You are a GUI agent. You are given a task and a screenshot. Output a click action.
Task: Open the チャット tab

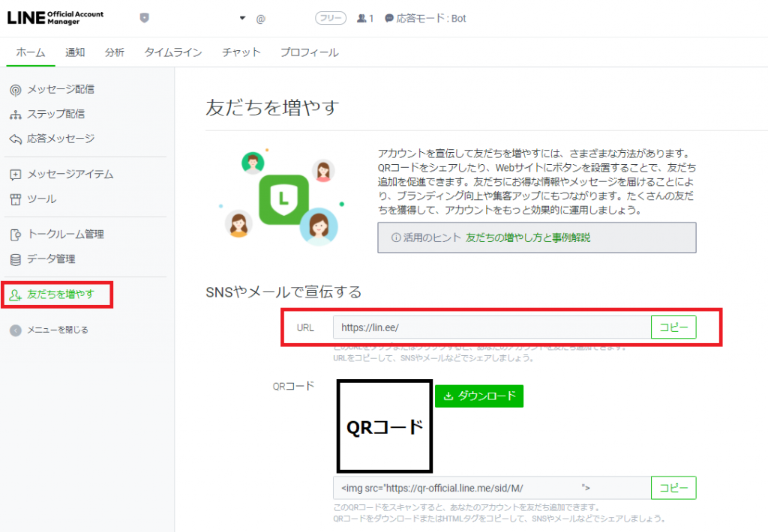(241, 52)
